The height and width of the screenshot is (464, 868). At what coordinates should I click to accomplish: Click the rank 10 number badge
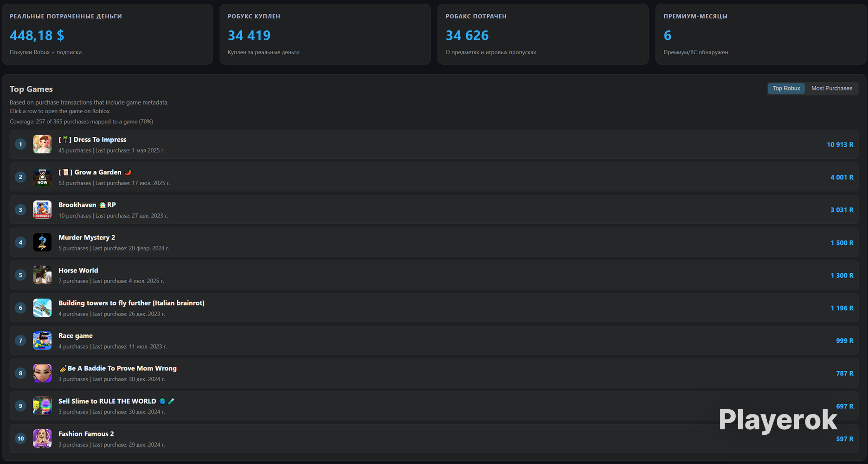20,438
